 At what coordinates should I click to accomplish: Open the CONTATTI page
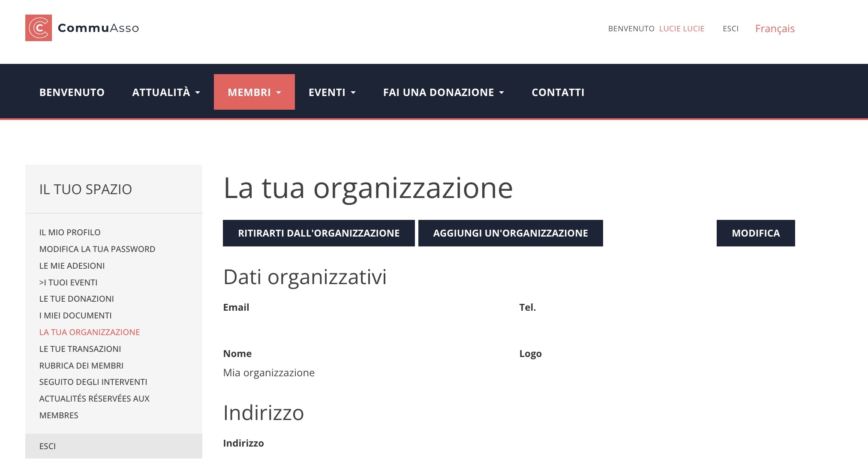coord(558,92)
